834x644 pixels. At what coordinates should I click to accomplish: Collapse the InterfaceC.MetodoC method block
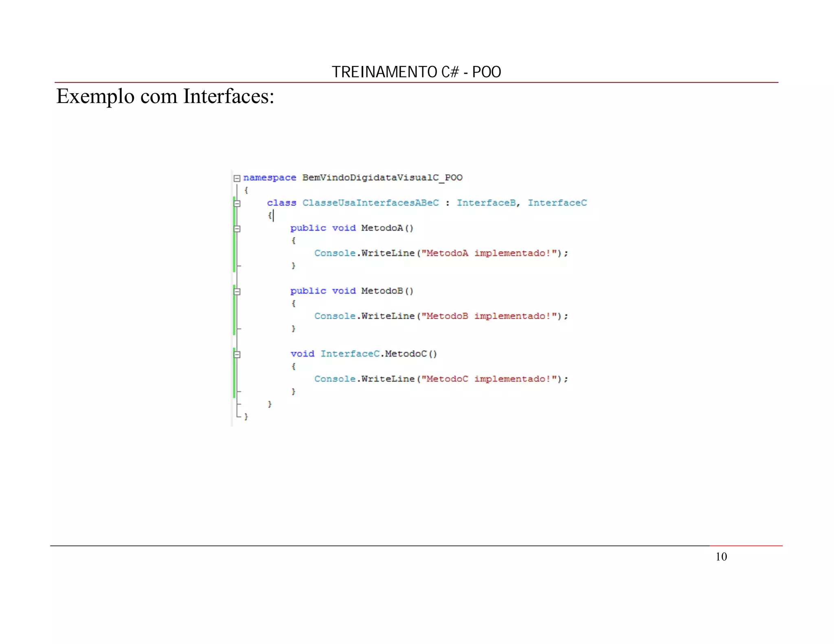click(x=237, y=355)
